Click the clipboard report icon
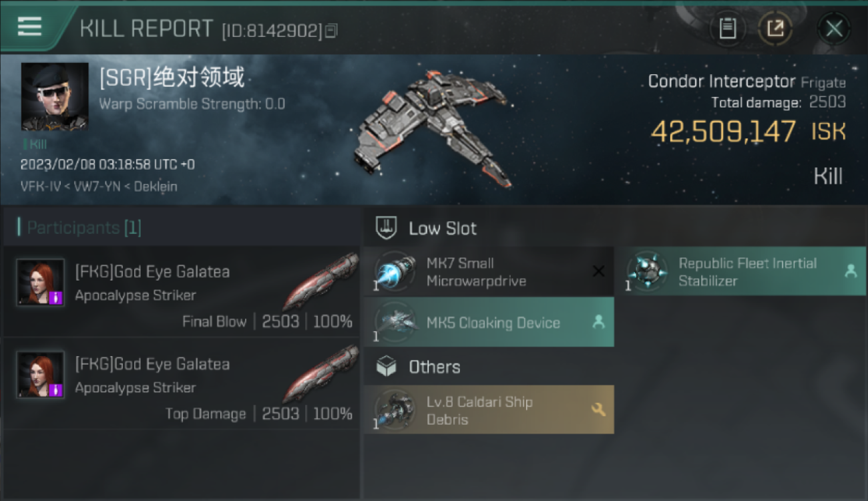This screenshot has height=501, width=868. pos(728,29)
